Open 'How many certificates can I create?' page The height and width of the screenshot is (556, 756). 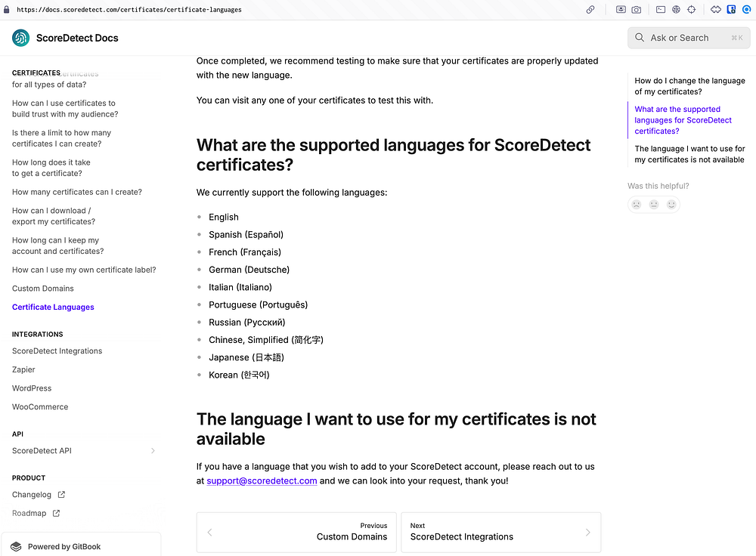[77, 192]
